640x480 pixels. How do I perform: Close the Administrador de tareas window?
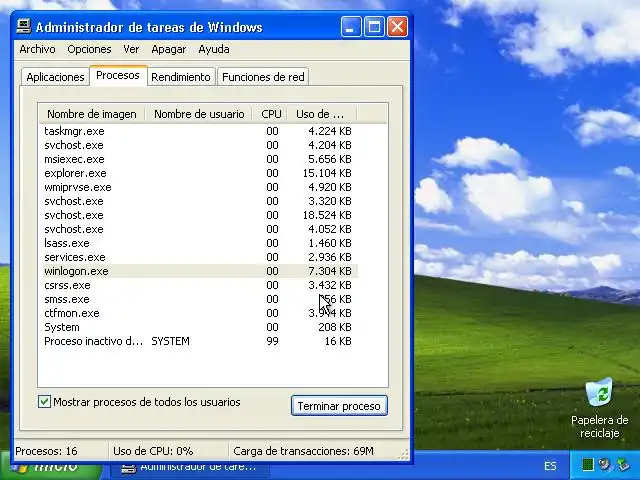[397, 27]
